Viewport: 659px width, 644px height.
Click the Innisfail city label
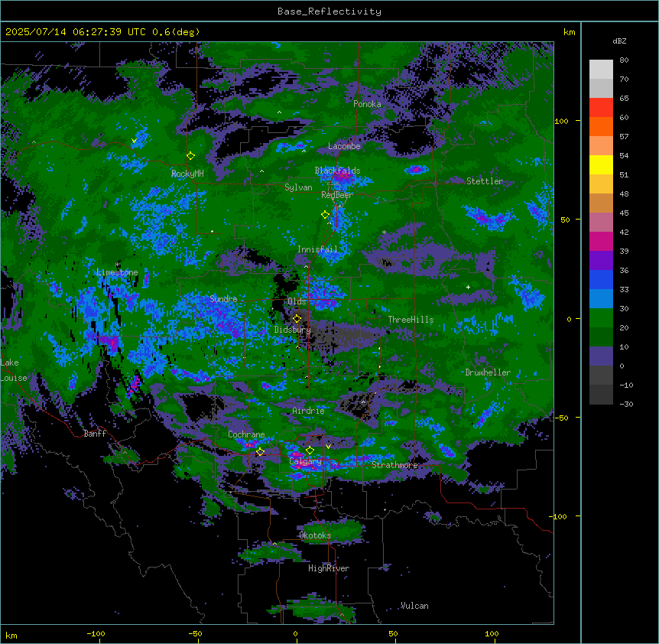point(317,249)
